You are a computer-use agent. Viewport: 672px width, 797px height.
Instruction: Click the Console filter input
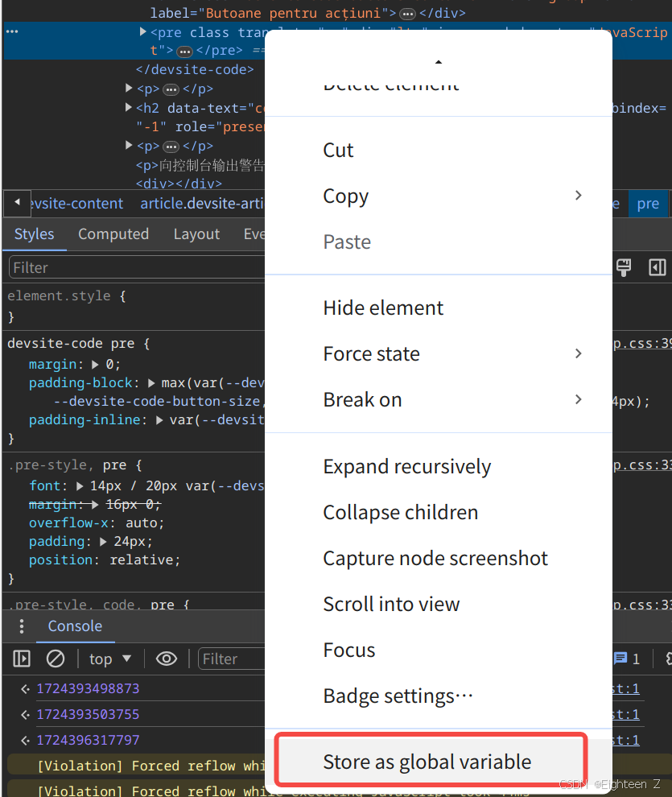(x=232, y=659)
